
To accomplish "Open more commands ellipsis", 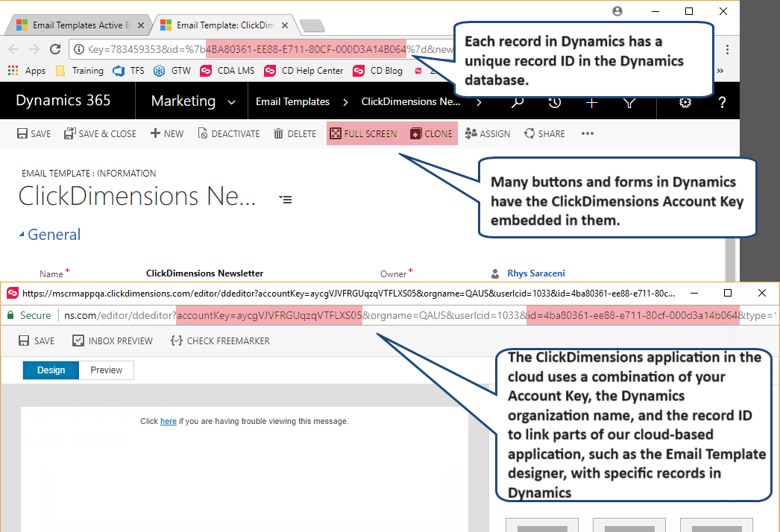I will click(588, 133).
